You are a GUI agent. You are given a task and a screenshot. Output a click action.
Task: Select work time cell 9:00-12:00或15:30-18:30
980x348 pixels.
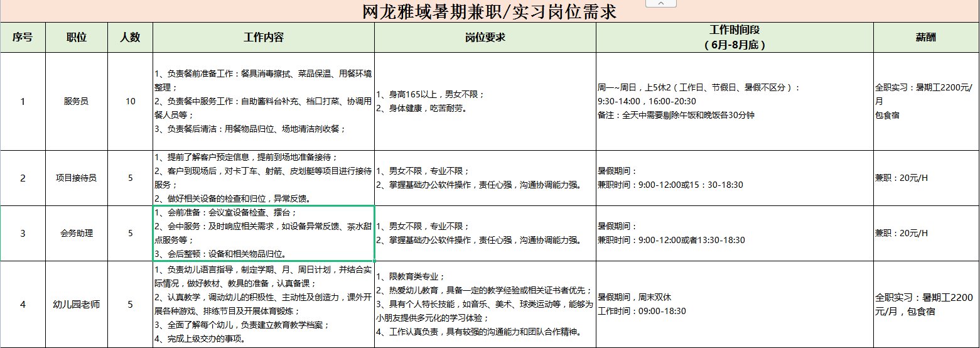[x=735, y=178]
